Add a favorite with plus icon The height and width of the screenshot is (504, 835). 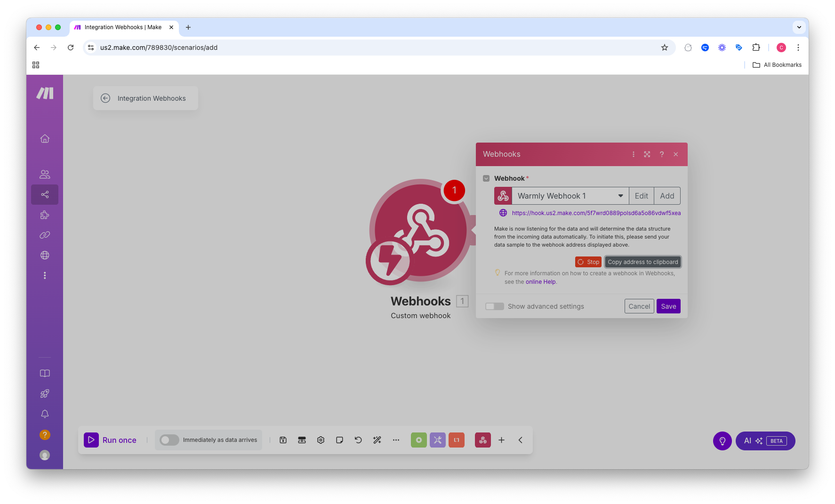pos(501,440)
